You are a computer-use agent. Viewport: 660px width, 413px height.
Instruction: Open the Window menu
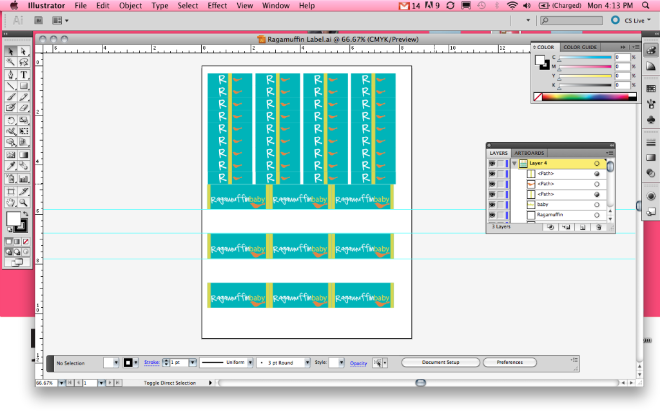pos(276,5)
